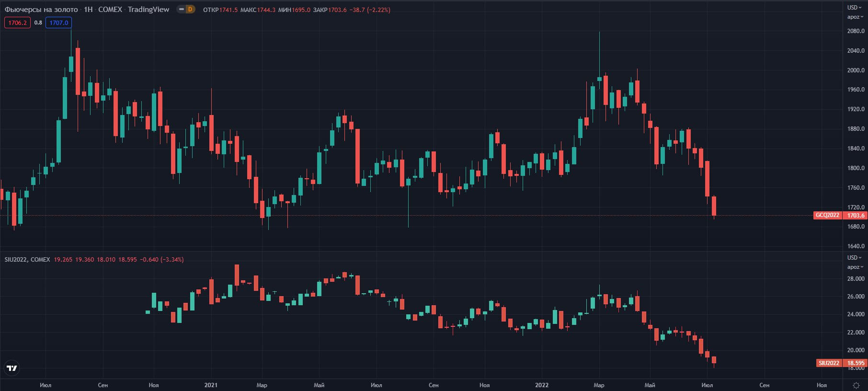The image size is (868, 391).
Task: Click the silver low value 18.010
Action: point(106,260)
